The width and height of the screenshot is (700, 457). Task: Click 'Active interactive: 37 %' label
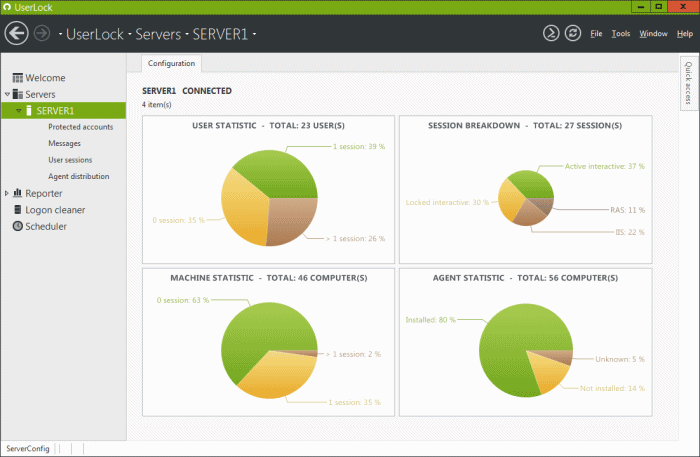click(x=604, y=166)
